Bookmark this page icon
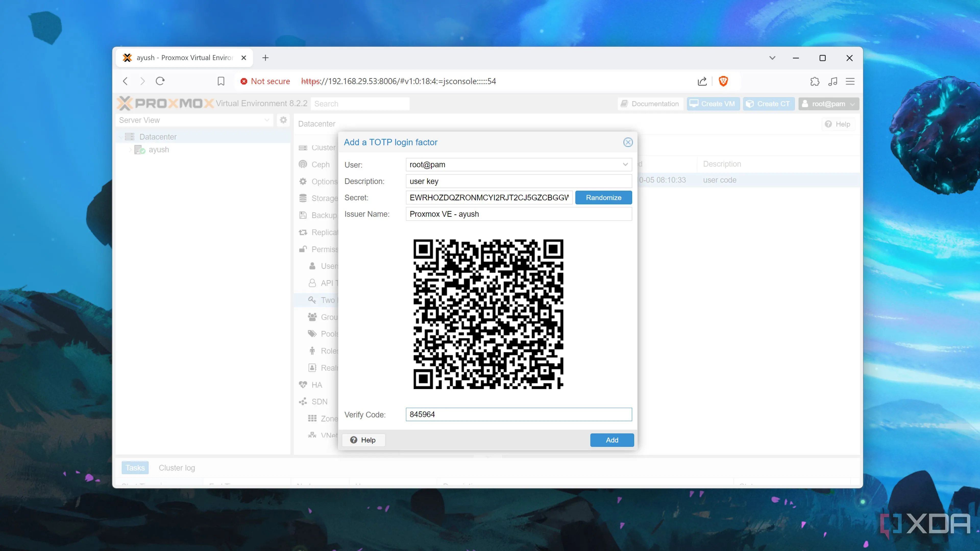This screenshot has width=980, height=551. tap(221, 81)
